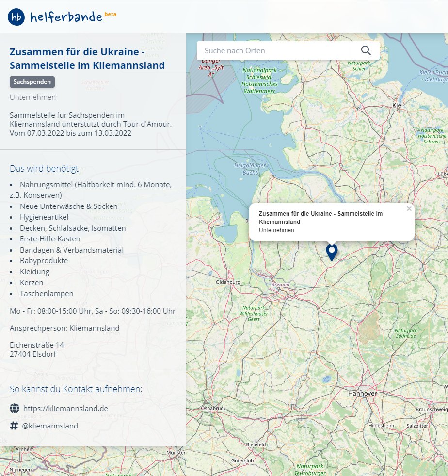Screen dimensions: 448x476
Task: Click the @kliemannsland social handle
Action: pos(49,426)
